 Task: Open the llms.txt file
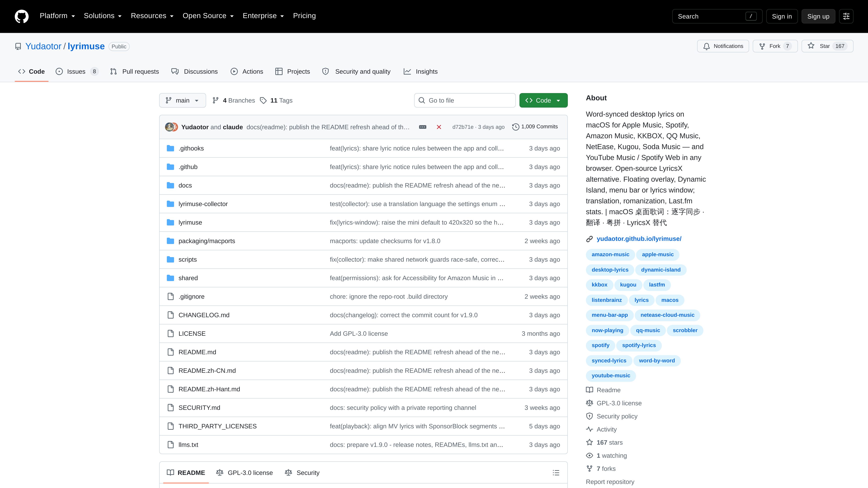point(188,445)
